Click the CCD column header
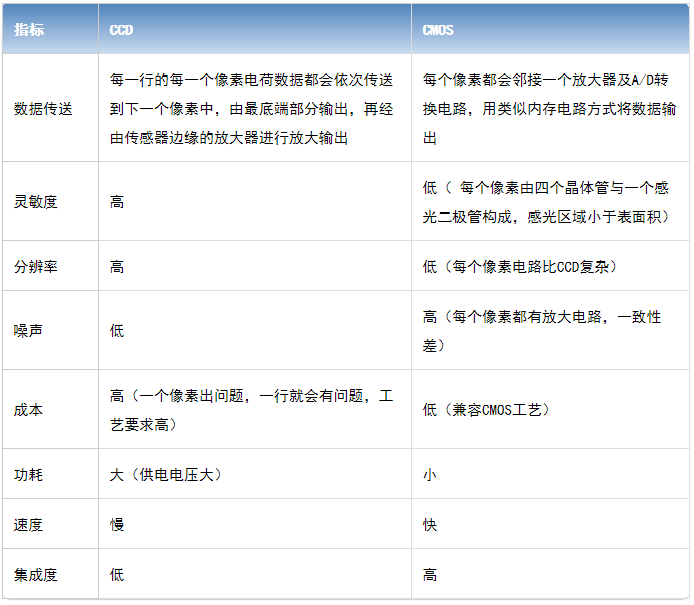 pos(121,30)
